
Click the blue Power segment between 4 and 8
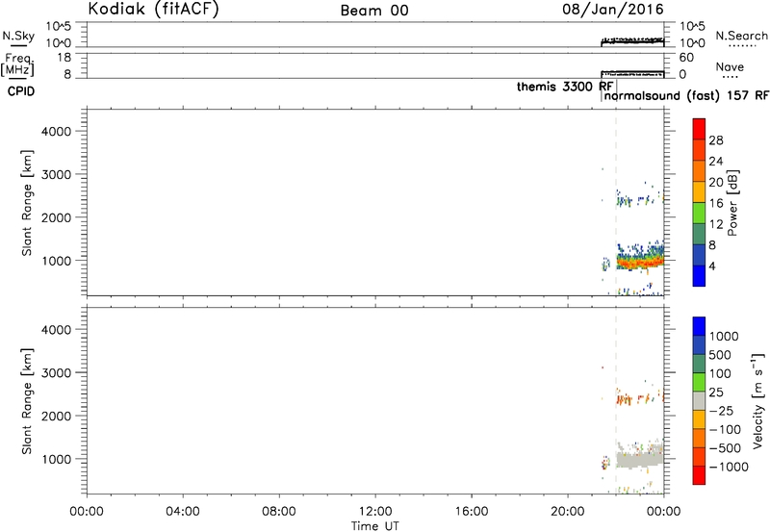pos(699,255)
